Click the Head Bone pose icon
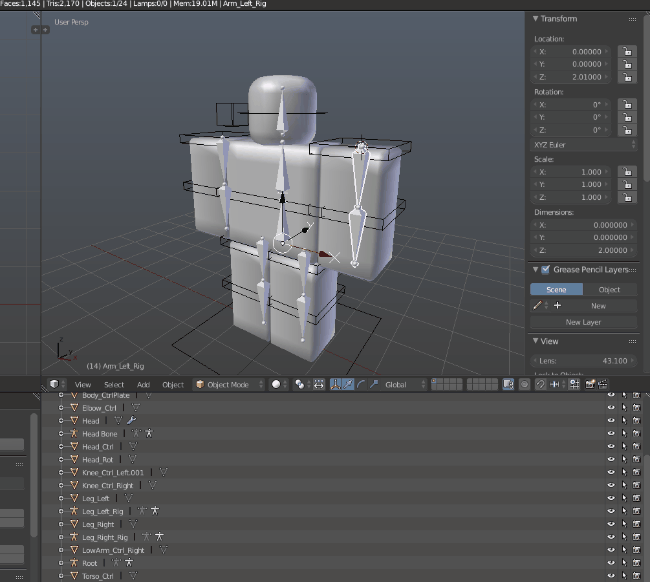Viewport: 650px width, 582px height. click(149, 434)
